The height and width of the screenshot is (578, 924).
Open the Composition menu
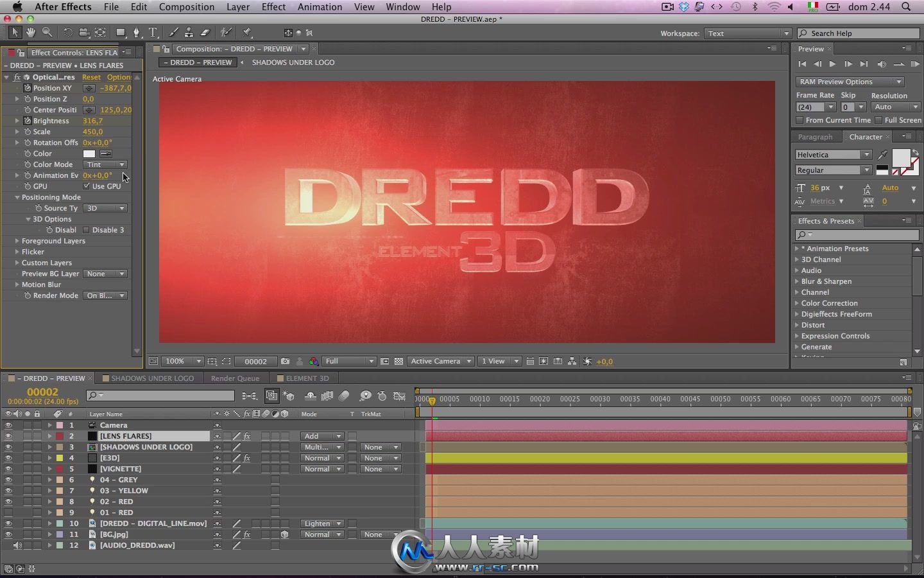pos(187,7)
